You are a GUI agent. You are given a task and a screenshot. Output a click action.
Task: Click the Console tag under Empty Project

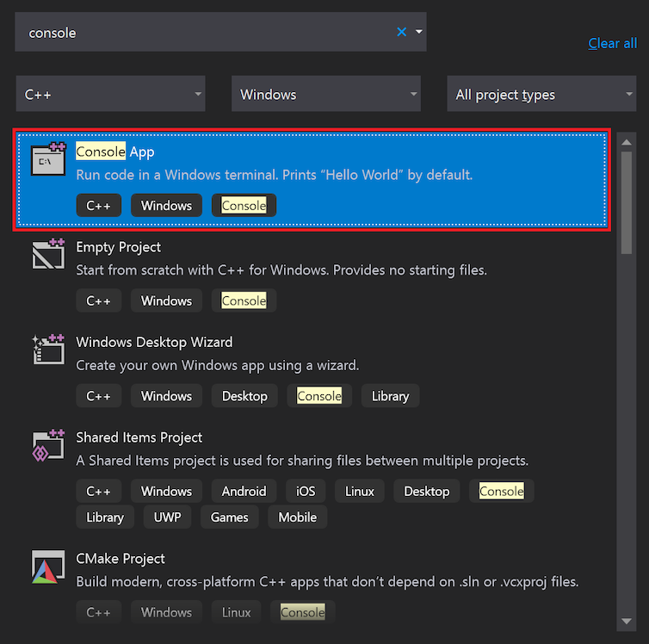(x=244, y=300)
